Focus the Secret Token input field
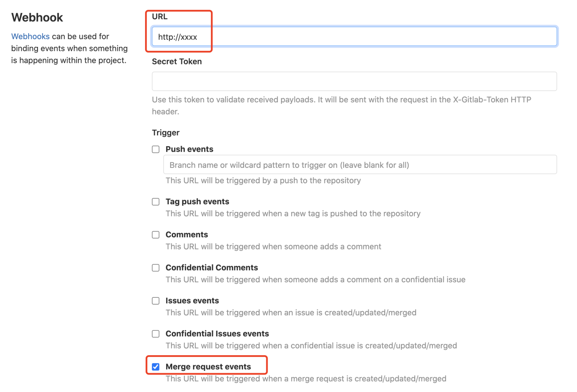 pos(354,81)
